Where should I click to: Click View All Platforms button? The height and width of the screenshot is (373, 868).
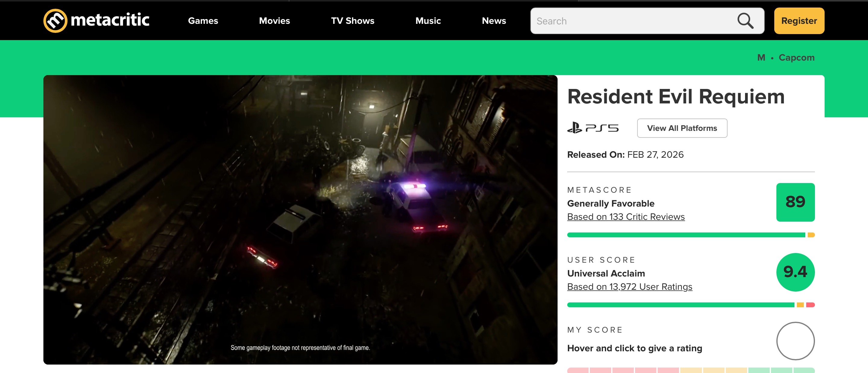[682, 128]
